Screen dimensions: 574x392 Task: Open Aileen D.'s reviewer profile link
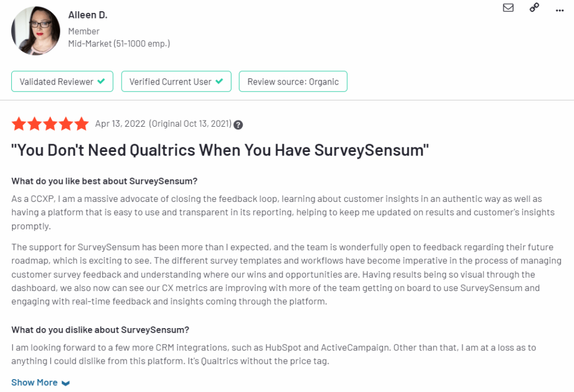pos(87,15)
